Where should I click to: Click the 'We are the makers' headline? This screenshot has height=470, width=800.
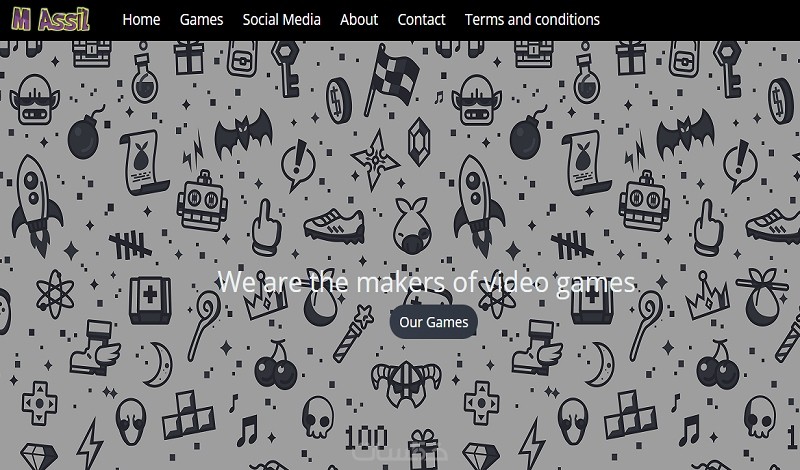click(x=426, y=282)
